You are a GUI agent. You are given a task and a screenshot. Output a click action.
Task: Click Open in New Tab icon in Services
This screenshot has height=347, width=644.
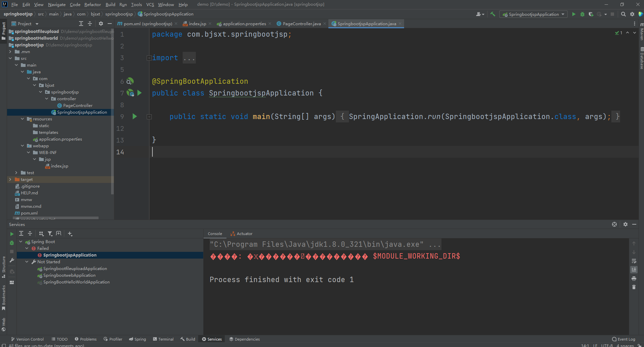click(59, 233)
